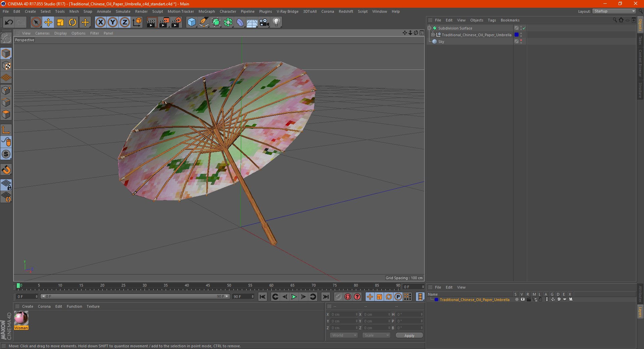Click umbrella object's blue layer swatch
This screenshot has width=644, height=349.
517,35
